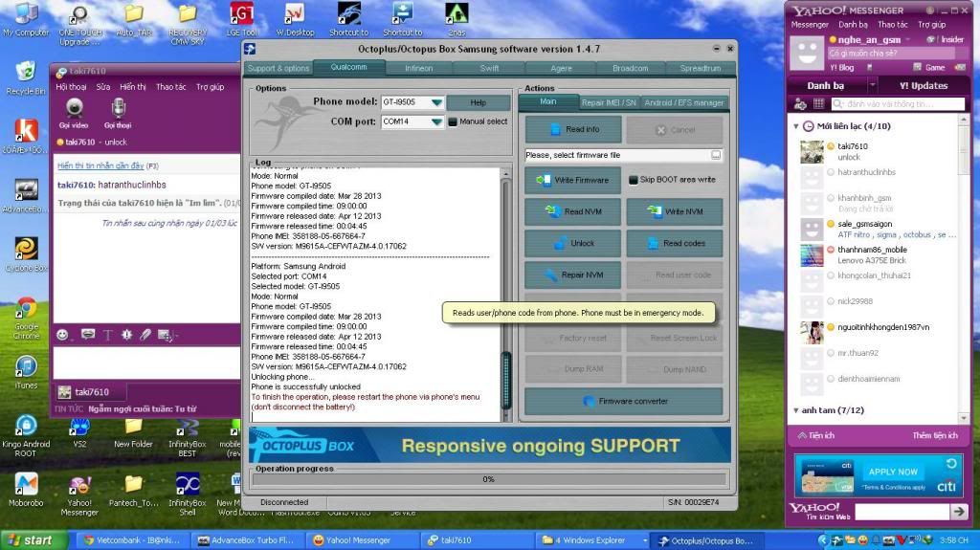Click Write Firmware button
The image size is (980, 550).
(x=573, y=180)
